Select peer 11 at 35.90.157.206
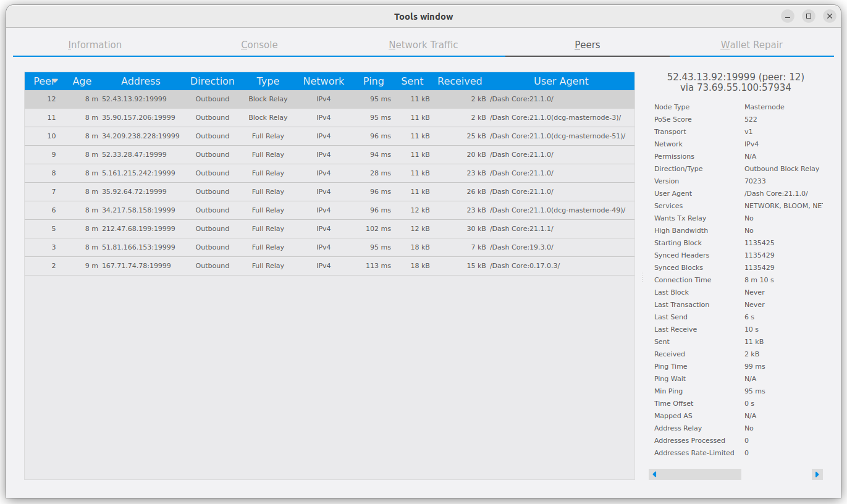This screenshot has width=847, height=504. [x=138, y=117]
